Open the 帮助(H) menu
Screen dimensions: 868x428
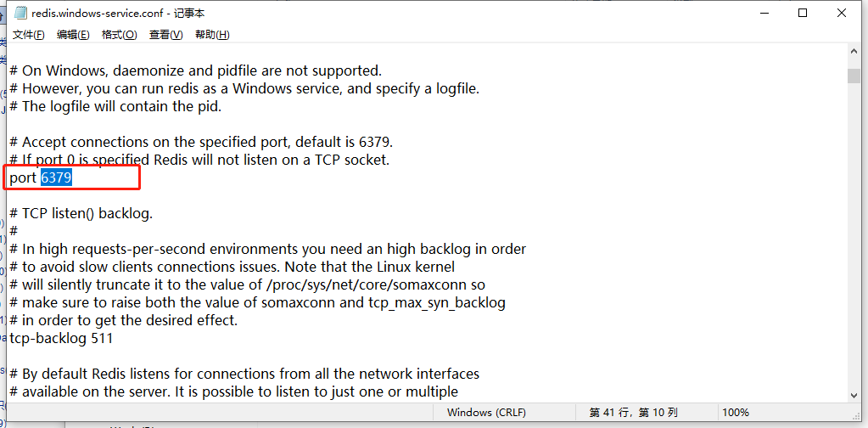(212, 35)
